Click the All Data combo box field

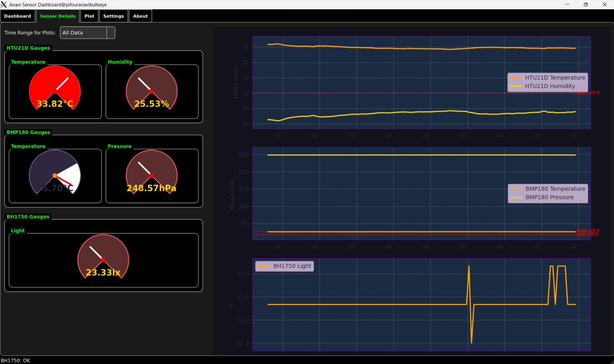(83, 33)
